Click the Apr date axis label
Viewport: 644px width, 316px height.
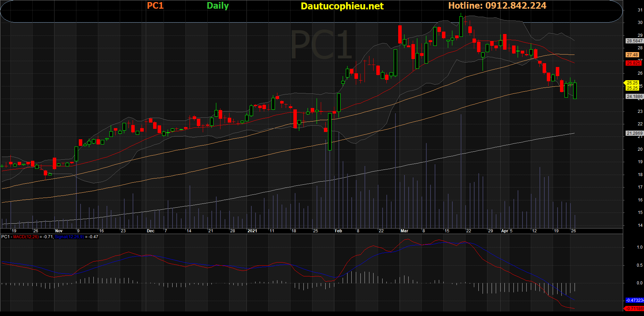click(505, 231)
